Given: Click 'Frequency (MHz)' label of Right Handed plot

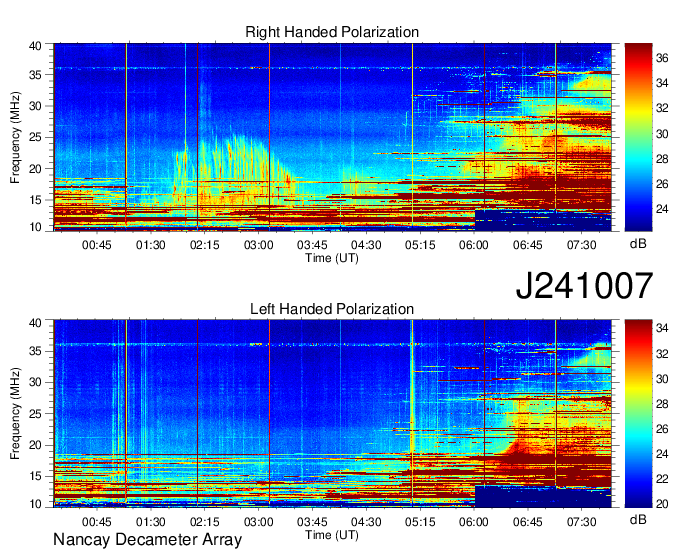Looking at the screenshot, I should tap(15, 137).
